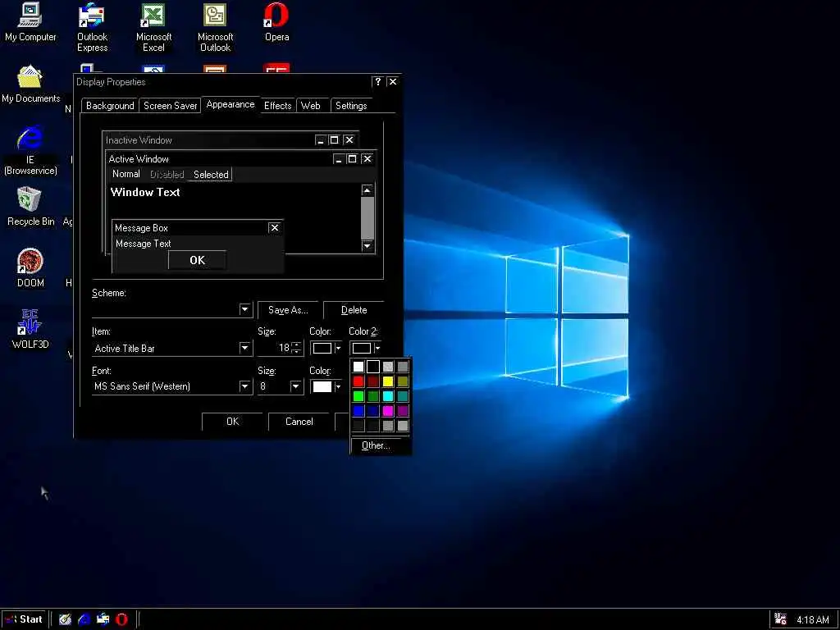840x630 pixels.
Task: Click the taskbar clock showing 4:18 AM
Action: pyautogui.click(x=813, y=620)
